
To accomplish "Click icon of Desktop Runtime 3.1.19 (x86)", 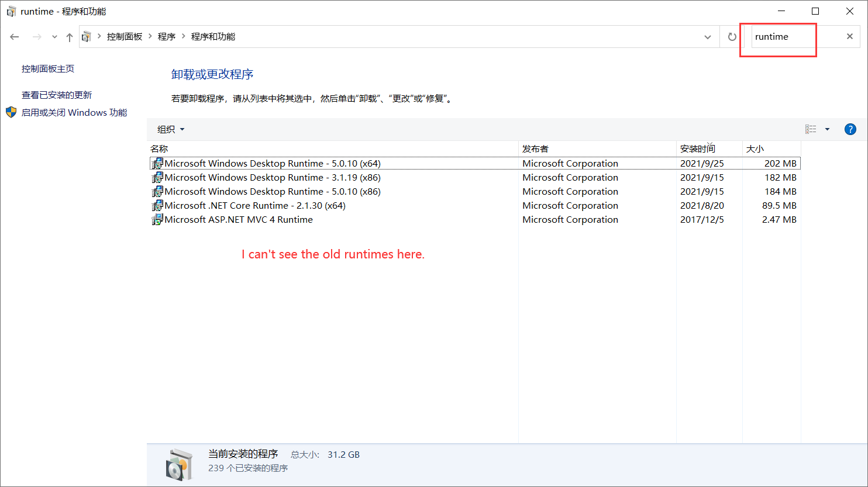I will pyautogui.click(x=157, y=178).
